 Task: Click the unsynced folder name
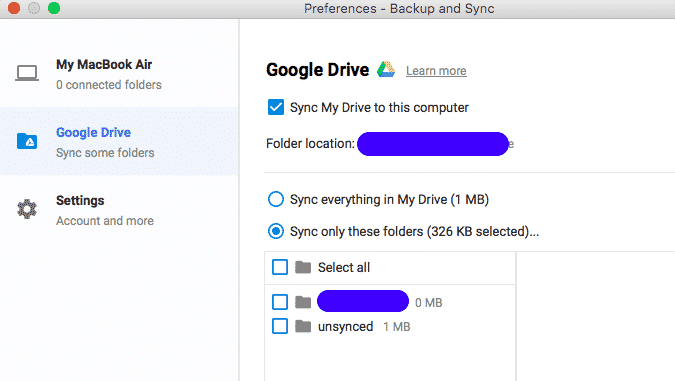coord(345,327)
